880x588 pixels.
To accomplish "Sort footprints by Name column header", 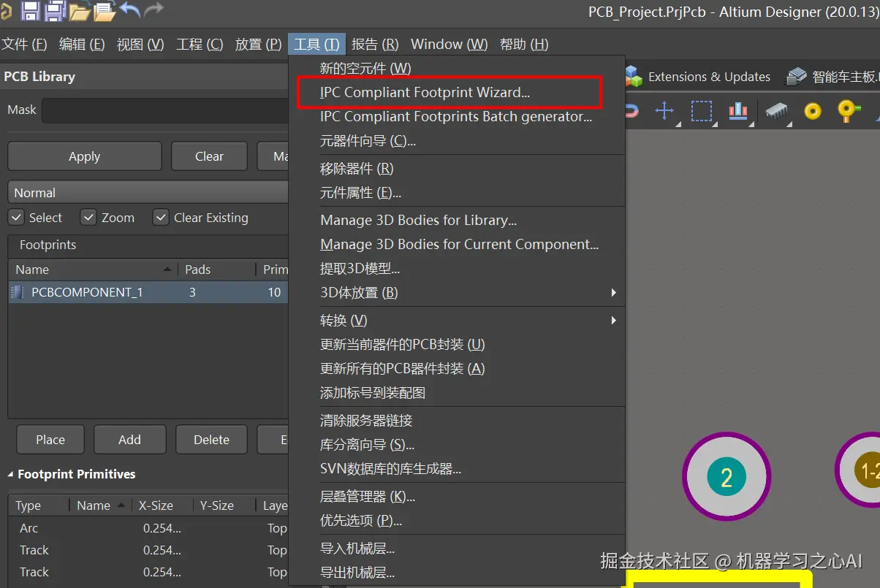I will tap(94, 270).
